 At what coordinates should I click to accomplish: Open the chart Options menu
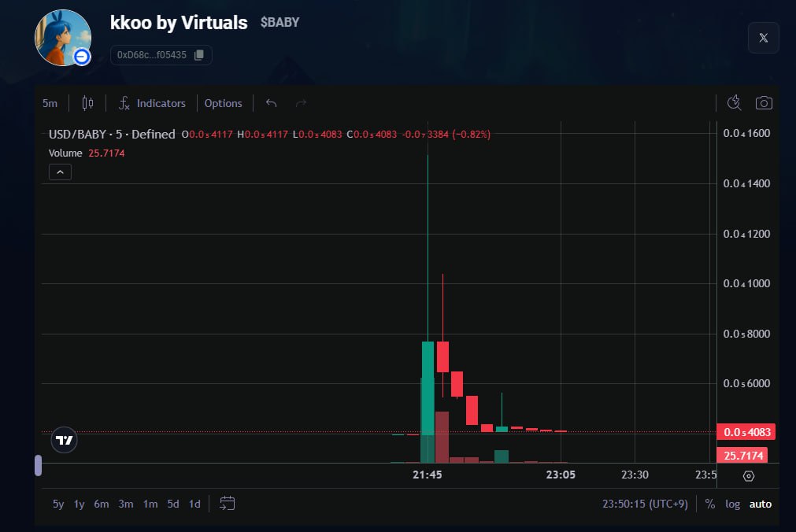click(x=223, y=103)
